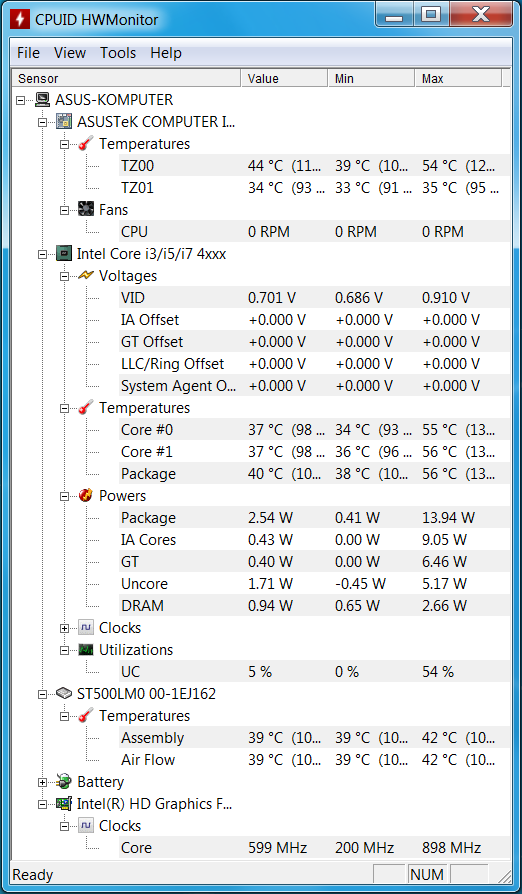
Task: Collapse the Voltages section
Action: pos(64,277)
